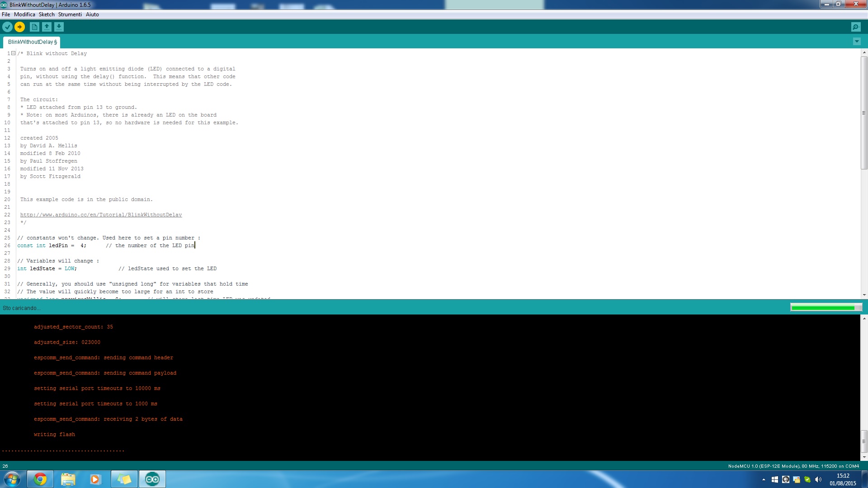Click the Open sketch up-arrow icon
This screenshot has height=488, width=868.
[47, 27]
